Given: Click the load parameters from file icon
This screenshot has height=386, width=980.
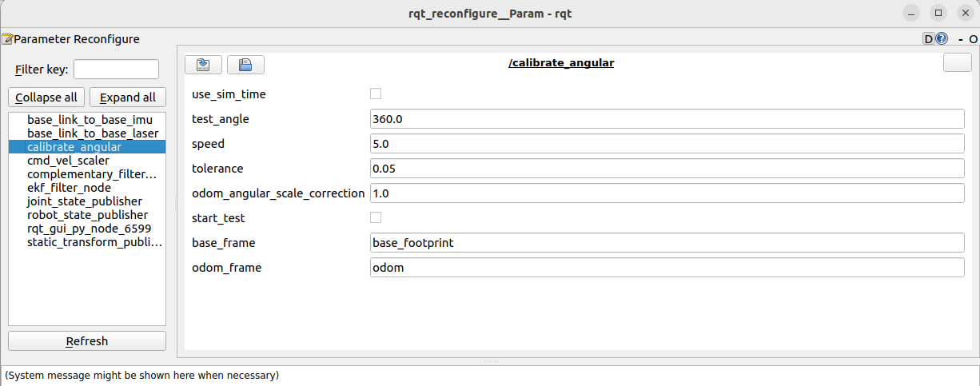Looking at the screenshot, I should (x=203, y=65).
